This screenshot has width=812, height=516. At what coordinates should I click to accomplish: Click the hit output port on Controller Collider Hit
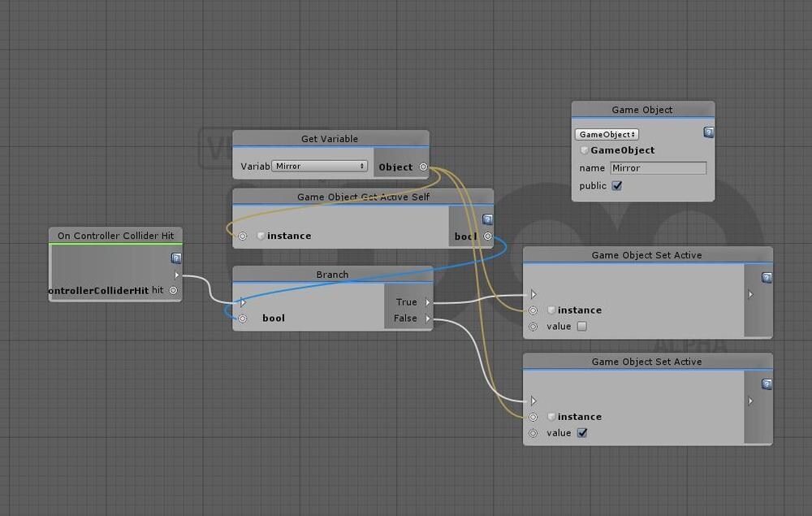click(x=173, y=291)
